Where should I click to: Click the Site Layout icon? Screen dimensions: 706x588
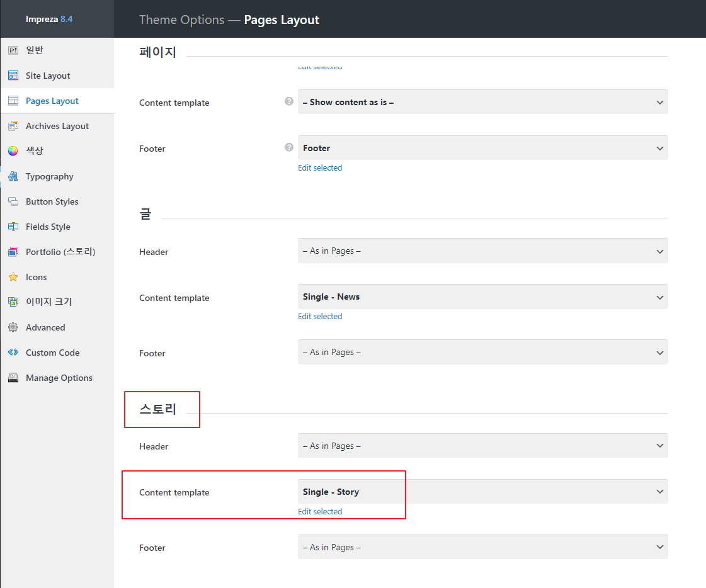click(13, 75)
